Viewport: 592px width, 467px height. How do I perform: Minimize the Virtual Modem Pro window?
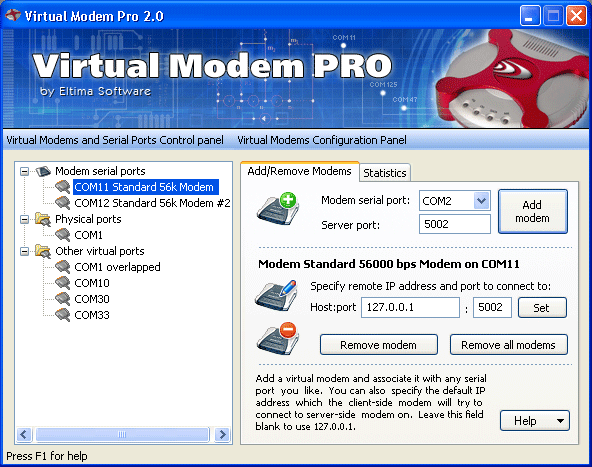tap(529, 16)
